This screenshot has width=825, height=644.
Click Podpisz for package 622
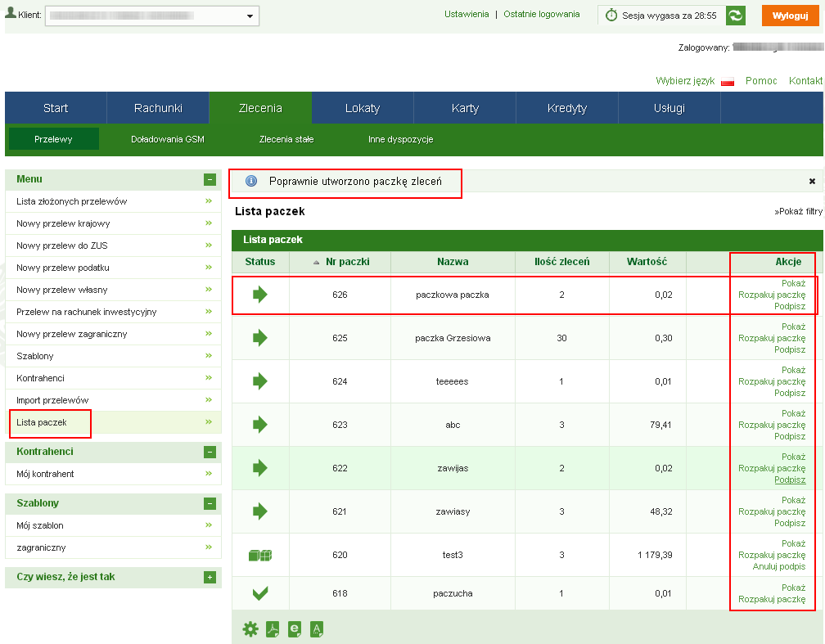(790, 480)
